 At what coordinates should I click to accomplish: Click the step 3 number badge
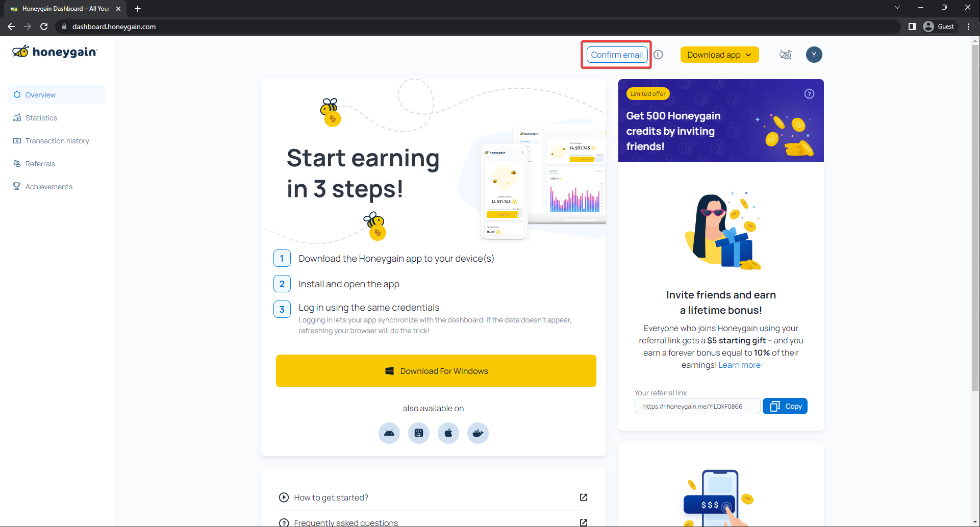(282, 309)
